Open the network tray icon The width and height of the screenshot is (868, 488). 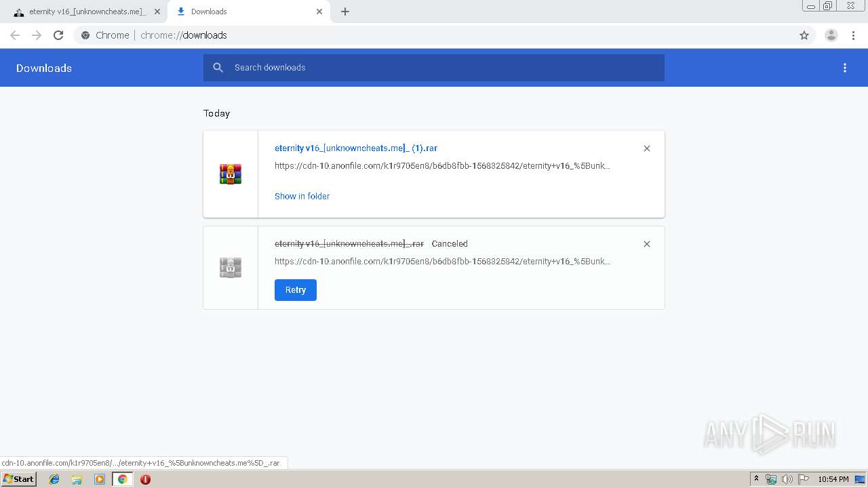tap(771, 479)
